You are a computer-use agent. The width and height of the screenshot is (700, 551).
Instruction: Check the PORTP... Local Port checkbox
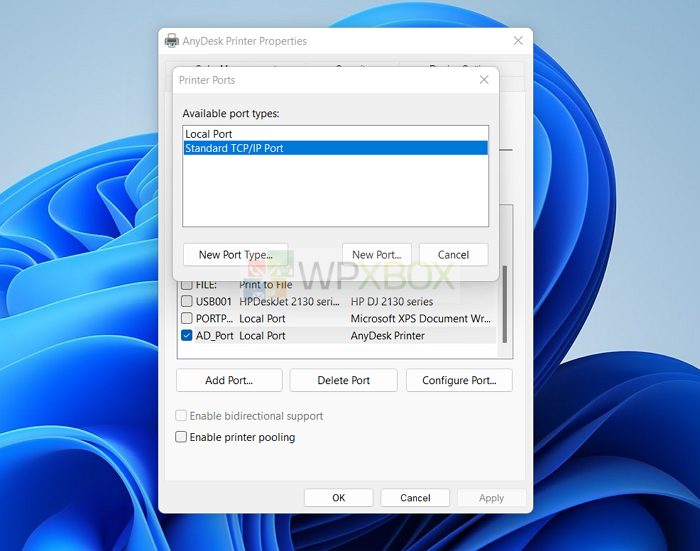[187, 318]
